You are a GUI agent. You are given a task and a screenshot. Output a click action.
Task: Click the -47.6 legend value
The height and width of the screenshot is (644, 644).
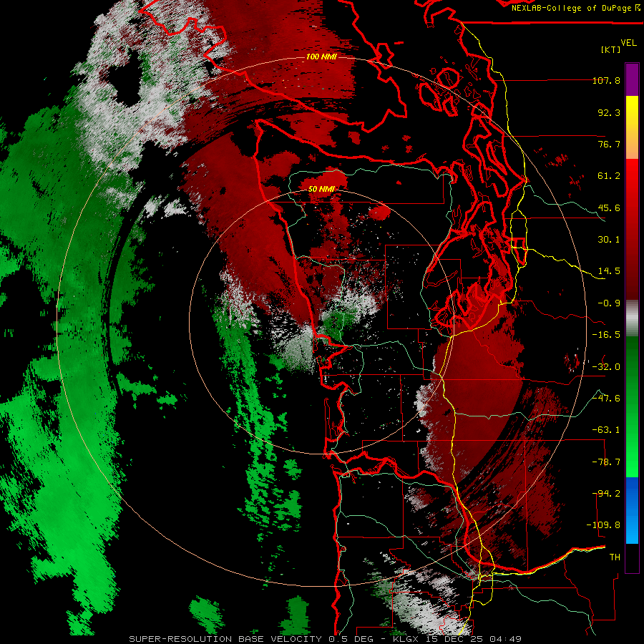tap(606, 399)
